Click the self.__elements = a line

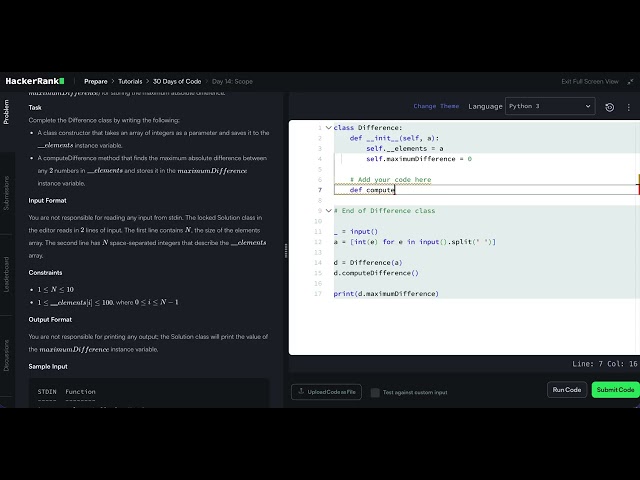click(404, 149)
